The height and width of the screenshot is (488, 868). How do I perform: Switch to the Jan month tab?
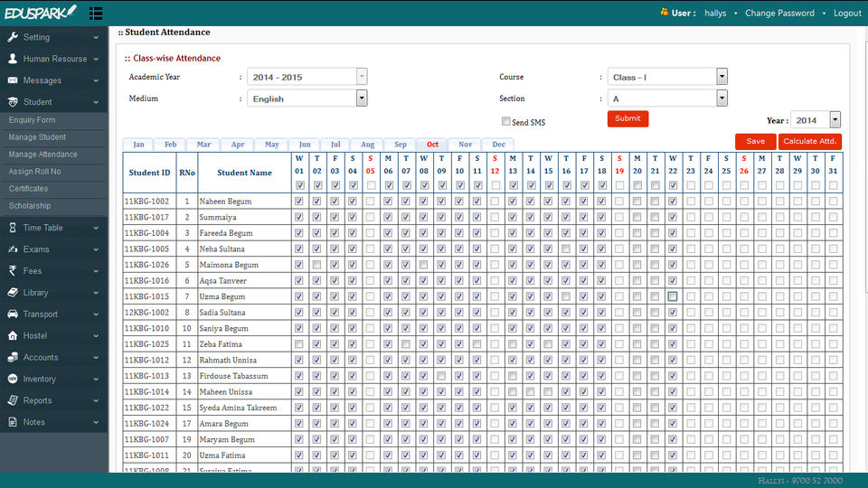138,145
